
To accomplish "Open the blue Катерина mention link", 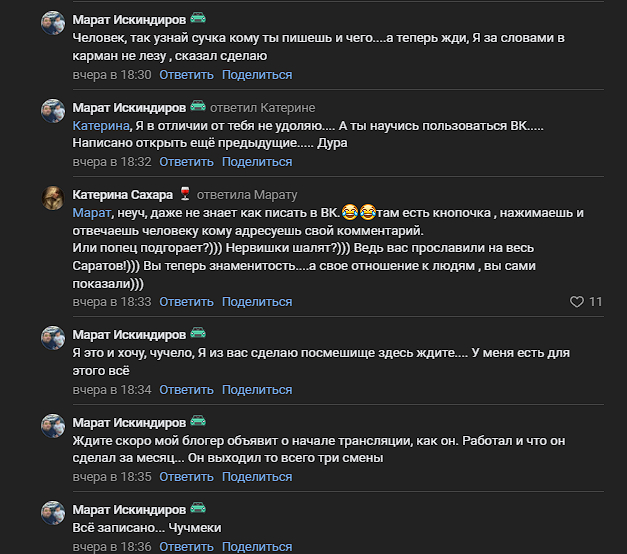I will pos(101,126).
